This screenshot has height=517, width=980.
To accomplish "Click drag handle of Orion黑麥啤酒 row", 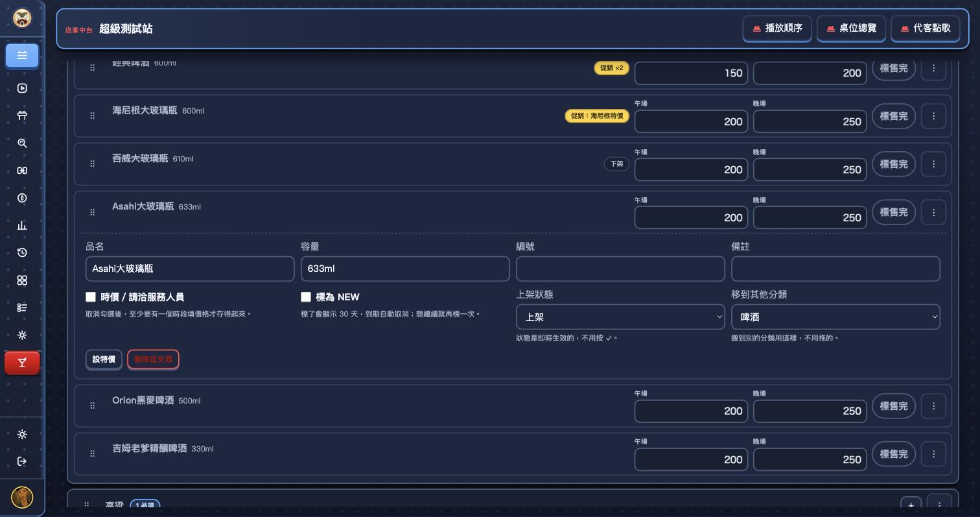I will pos(92,406).
